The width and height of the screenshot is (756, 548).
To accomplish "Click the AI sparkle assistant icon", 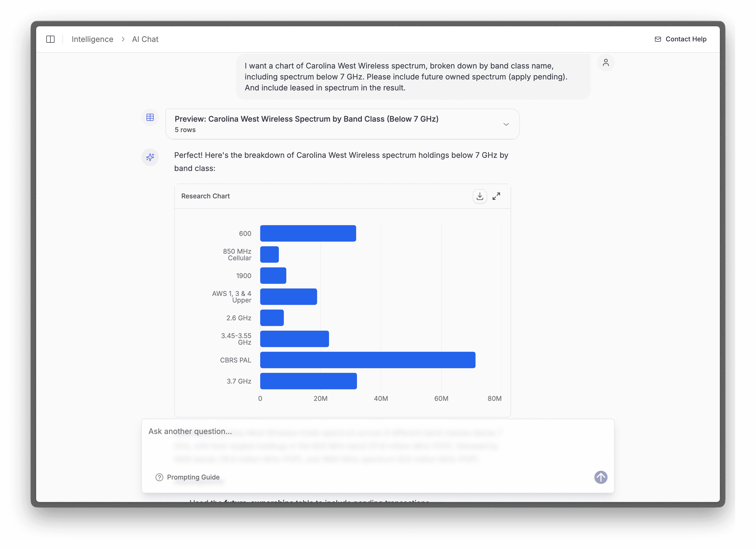I will pyautogui.click(x=150, y=157).
